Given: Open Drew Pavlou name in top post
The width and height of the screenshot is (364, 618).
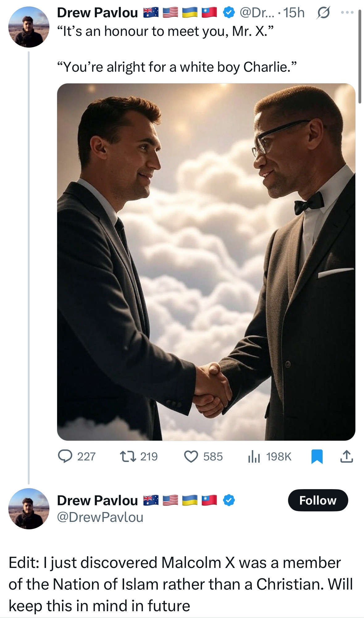Looking at the screenshot, I should pyautogui.click(x=97, y=13).
